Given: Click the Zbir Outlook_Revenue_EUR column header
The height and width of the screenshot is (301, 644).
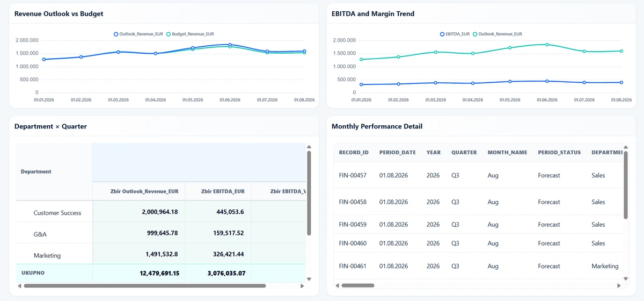Looking at the screenshot, I should 139,191.
